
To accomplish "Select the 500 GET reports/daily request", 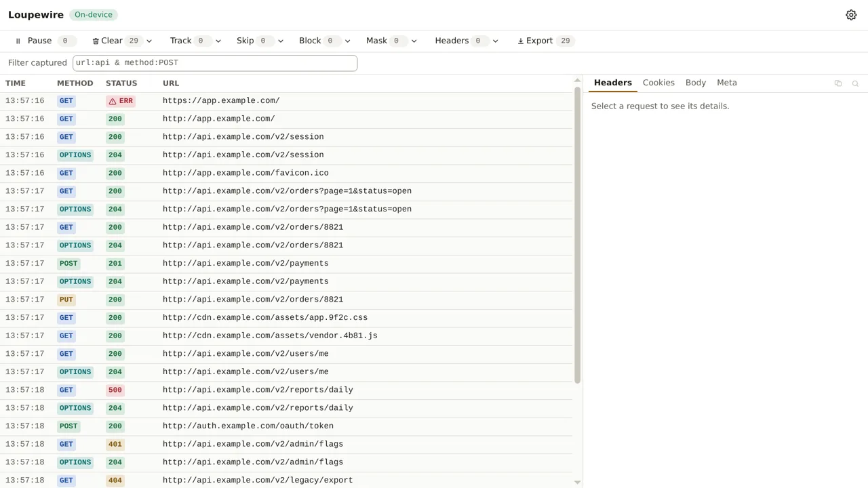I will tap(286, 390).
